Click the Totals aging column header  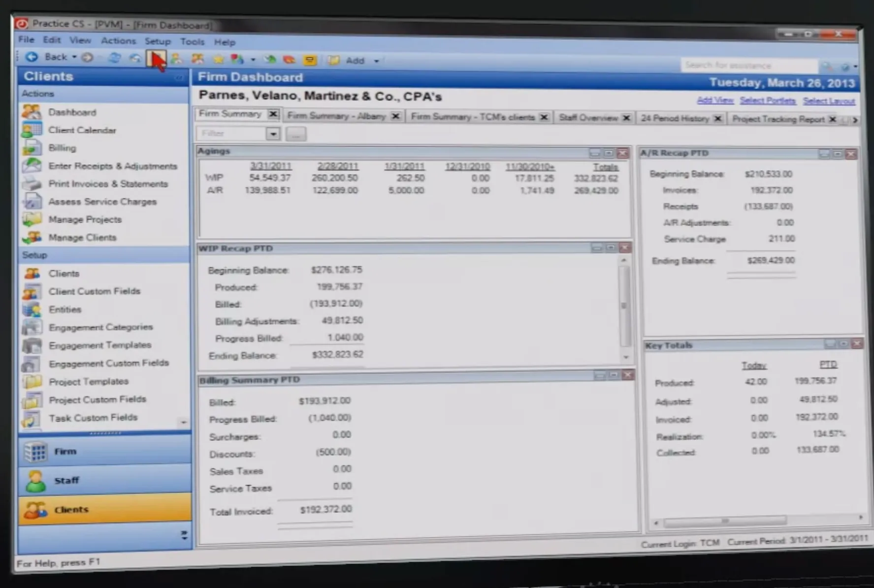[x=605, y=167]
